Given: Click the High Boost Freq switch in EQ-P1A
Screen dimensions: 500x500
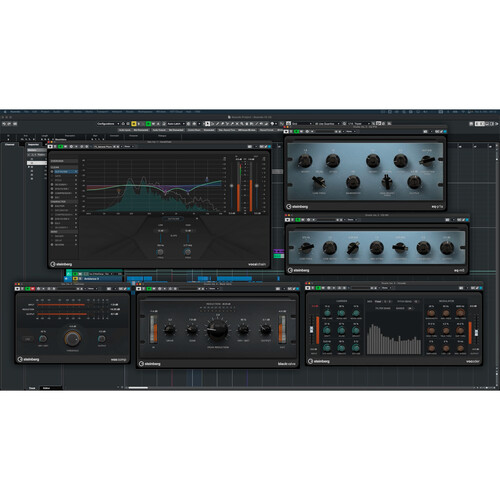Looking at the screenshot, I should 387,182.
